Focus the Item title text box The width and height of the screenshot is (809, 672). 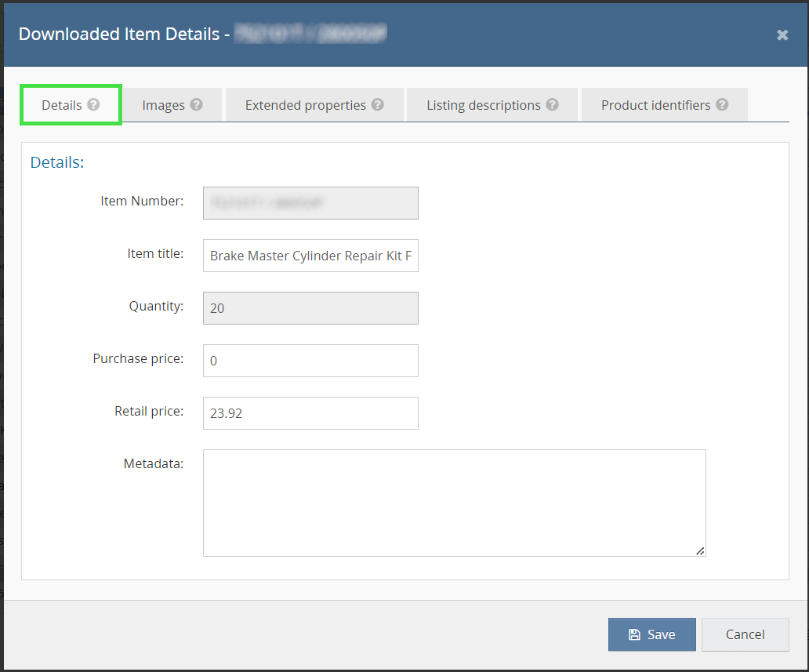pyautogui.click(x=310, y=256)
